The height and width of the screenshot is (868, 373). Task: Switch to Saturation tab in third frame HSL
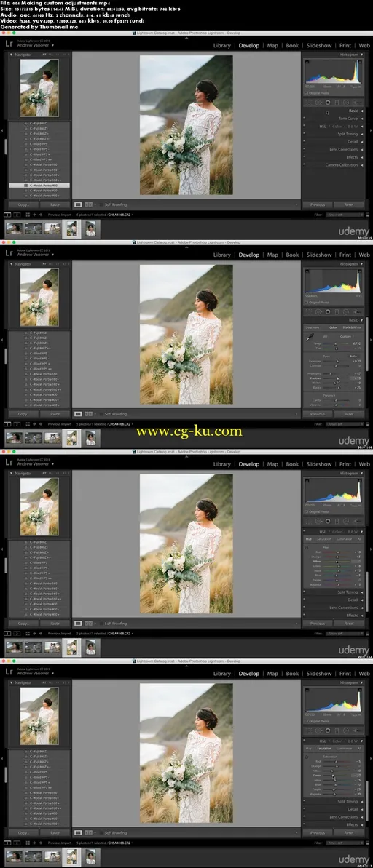coord(324,539)
